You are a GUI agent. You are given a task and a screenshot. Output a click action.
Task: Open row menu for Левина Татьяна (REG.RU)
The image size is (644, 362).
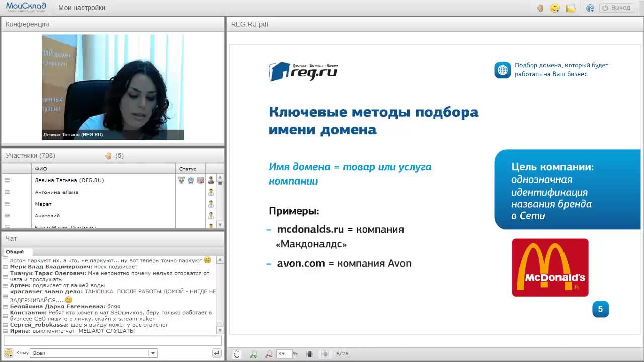pos(7,180)
